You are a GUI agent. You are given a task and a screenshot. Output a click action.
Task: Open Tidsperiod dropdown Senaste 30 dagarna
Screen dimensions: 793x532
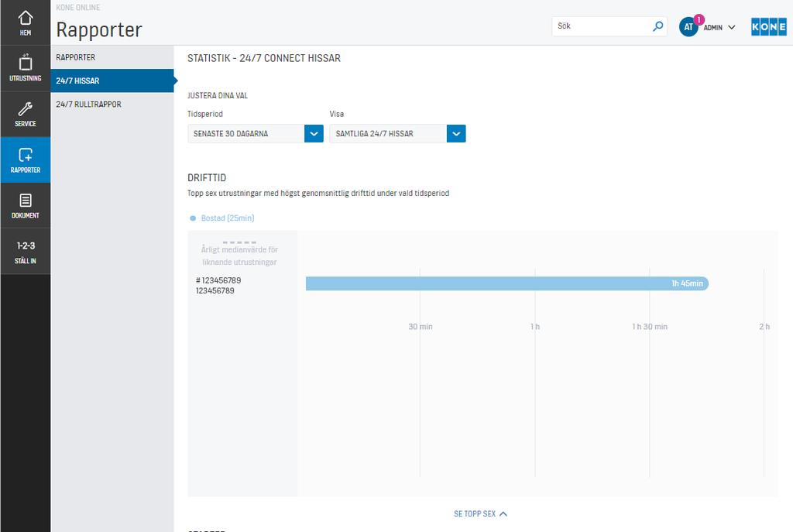(x=256, y=133)
